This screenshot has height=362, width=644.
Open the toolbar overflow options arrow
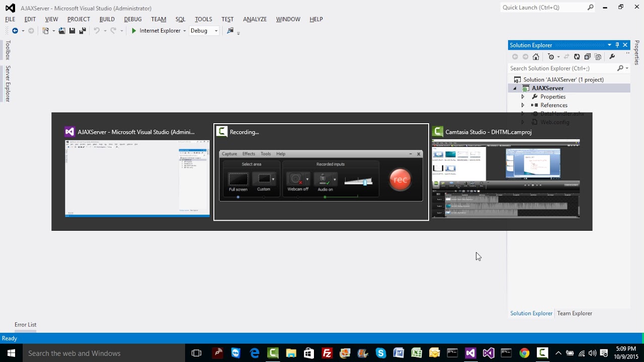[238, 33]
